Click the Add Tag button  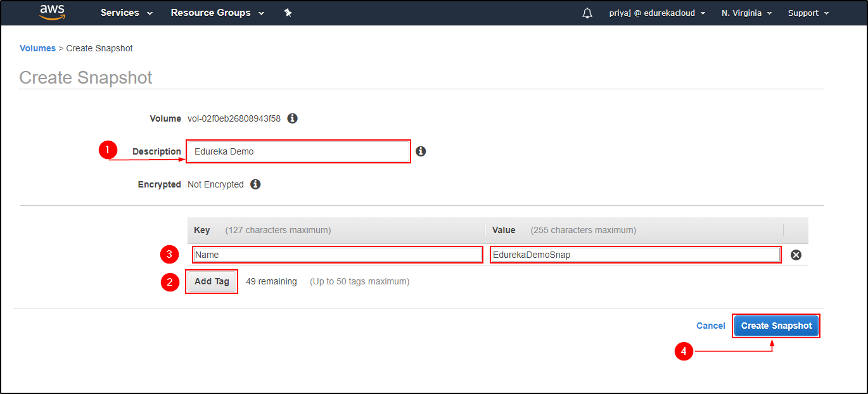[x=212, y=281]
